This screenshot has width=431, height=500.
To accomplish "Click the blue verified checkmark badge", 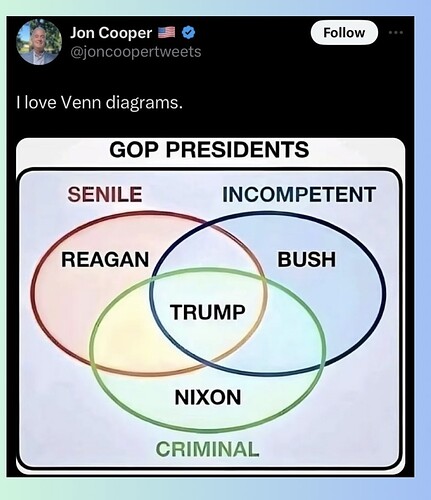I will [x=189, y=33].
